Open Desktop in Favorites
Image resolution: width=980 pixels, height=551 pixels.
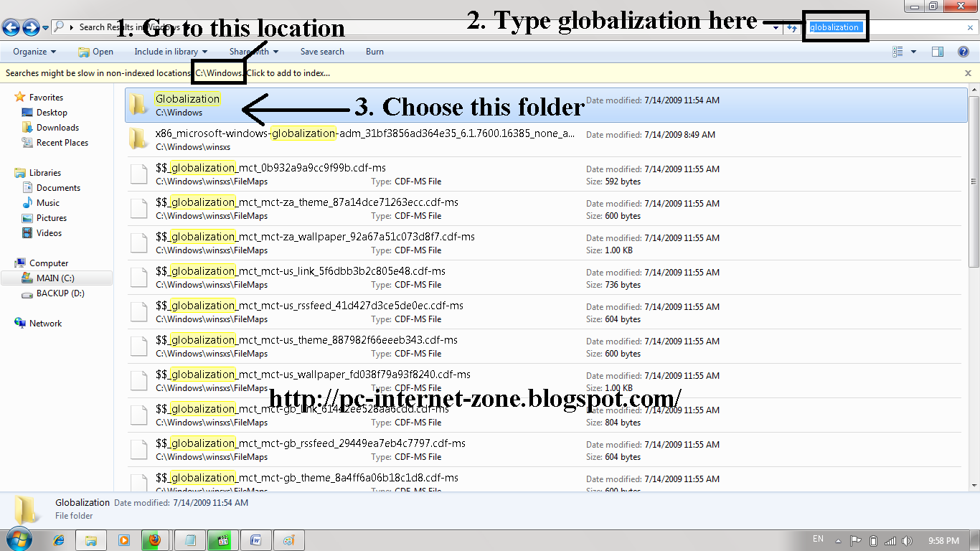52,113
